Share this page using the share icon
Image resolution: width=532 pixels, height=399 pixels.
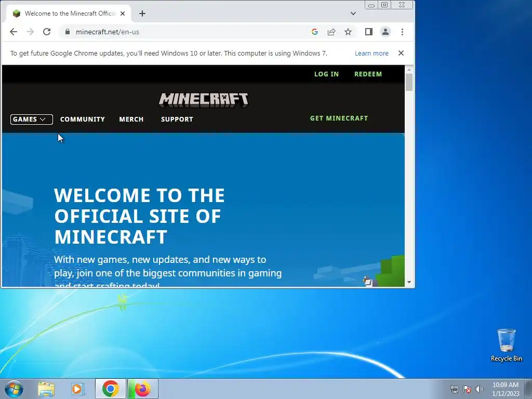pos(331,32)
